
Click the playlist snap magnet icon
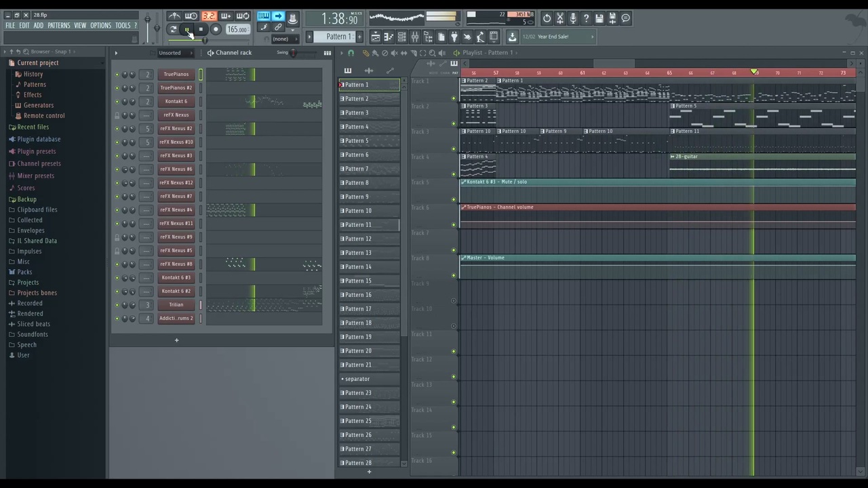(x=351, y=53)
